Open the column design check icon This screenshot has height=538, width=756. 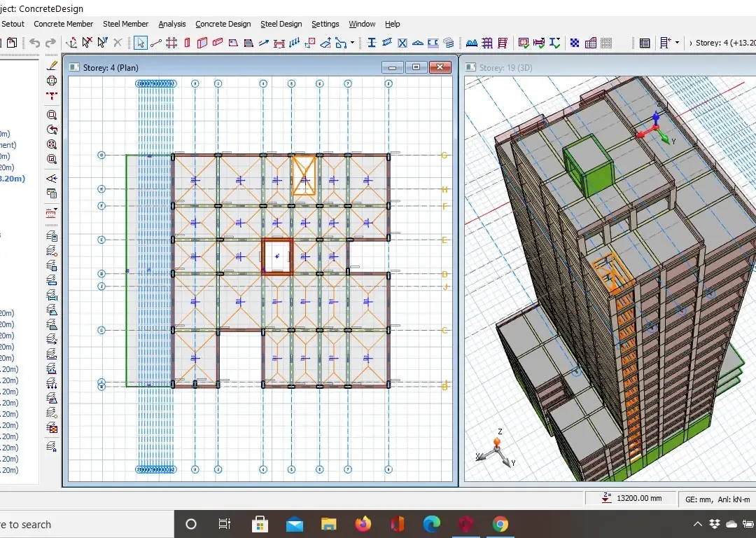[x=524, y=43]
